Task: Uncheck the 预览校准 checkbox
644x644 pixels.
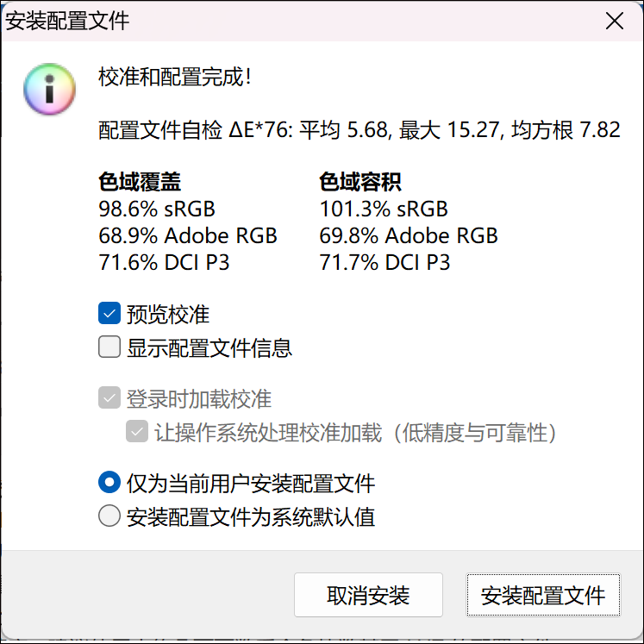Action: 109,314
